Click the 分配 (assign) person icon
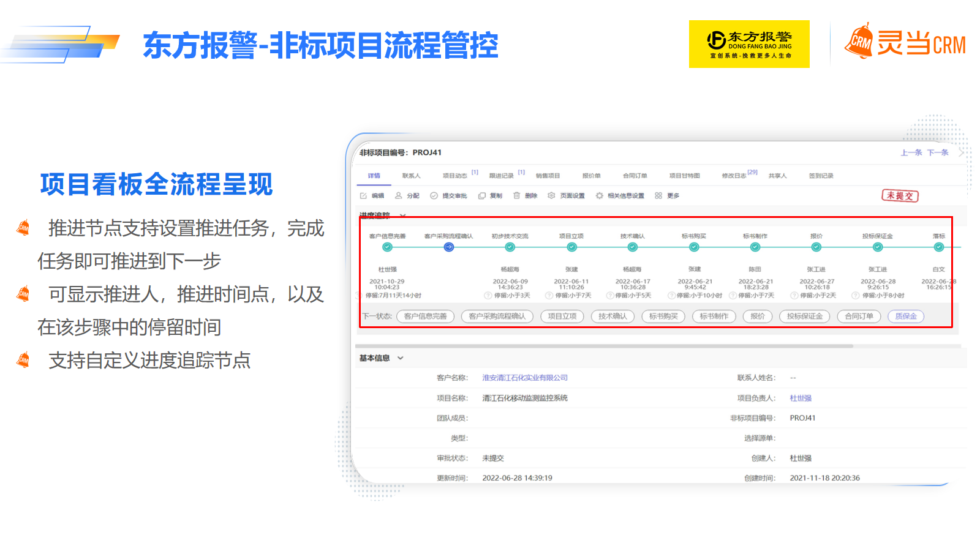Screen dimensions: 980x551 pos(399,196)
